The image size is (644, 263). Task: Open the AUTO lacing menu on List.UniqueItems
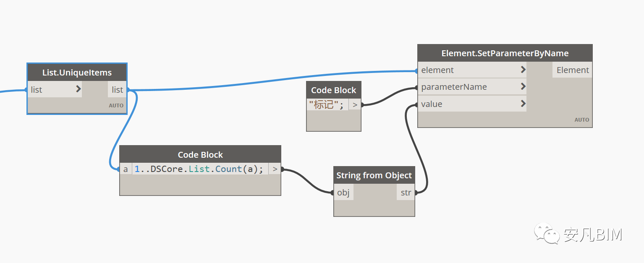tap(116, 105)
